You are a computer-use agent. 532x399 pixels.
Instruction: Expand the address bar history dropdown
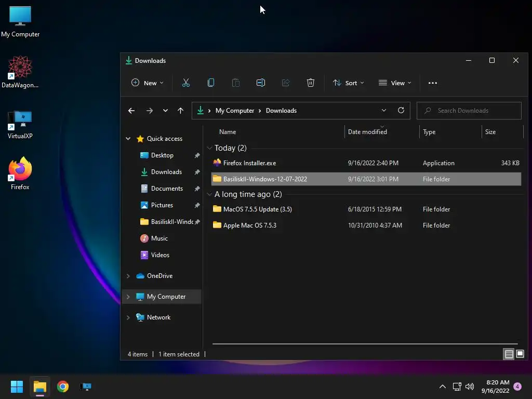tap(384, 110)
